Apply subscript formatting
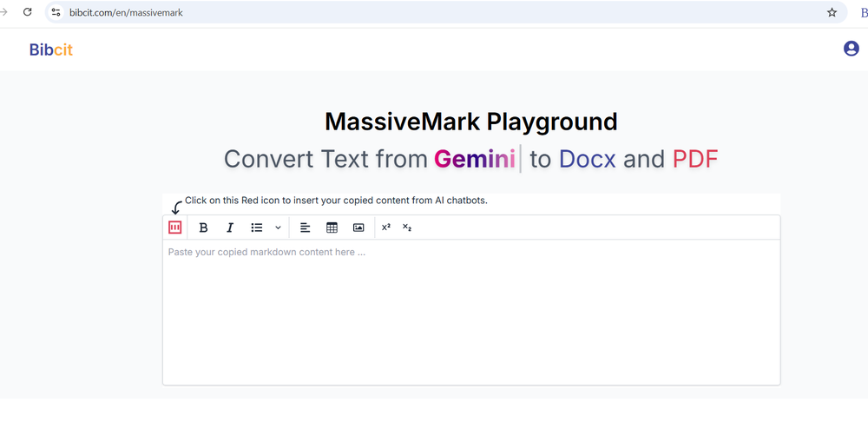The image size is (868, 422). pos(407,227)
